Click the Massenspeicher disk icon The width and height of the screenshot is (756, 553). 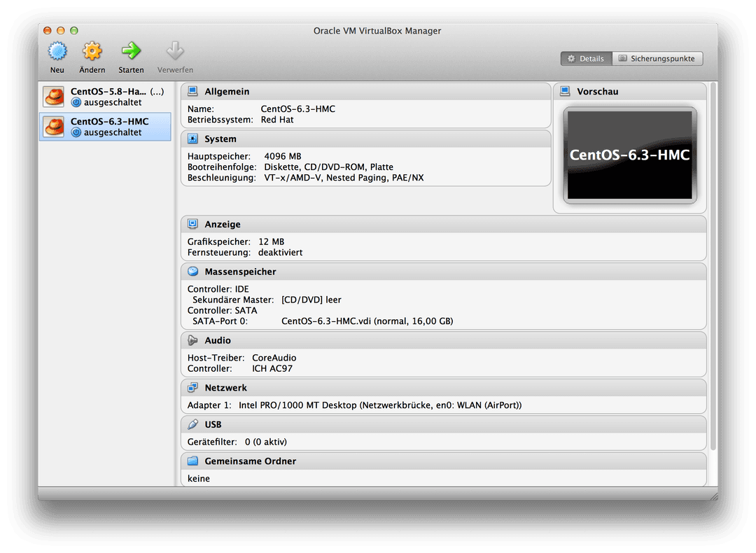tap(192, 272)
